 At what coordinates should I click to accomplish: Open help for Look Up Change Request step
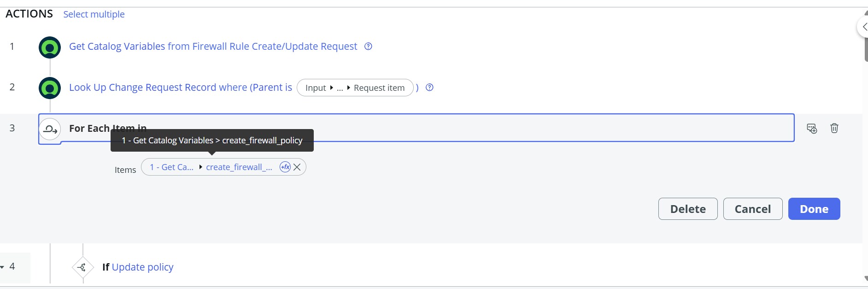pyautogui.click(x=429, y=88)
